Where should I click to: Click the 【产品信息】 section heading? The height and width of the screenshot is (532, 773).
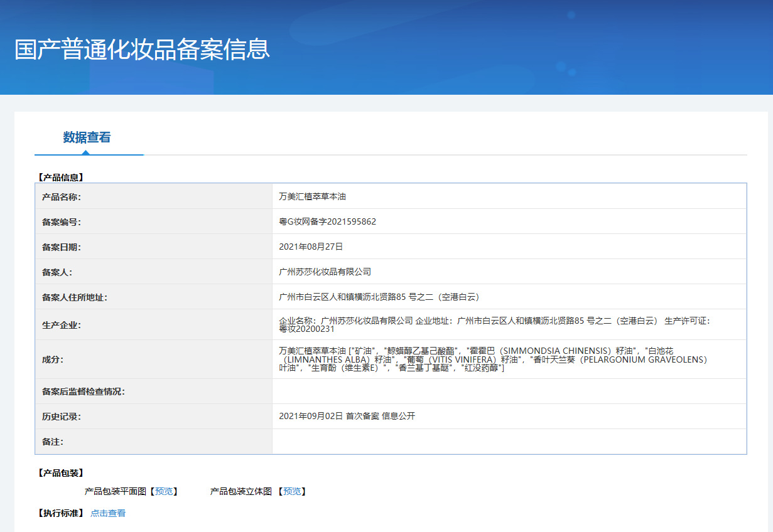pos(60,178)
